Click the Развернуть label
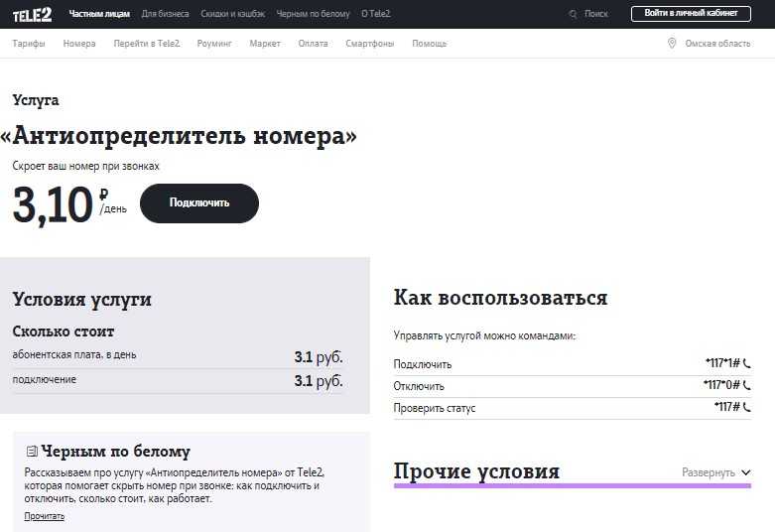 click(x=709, y=472)
